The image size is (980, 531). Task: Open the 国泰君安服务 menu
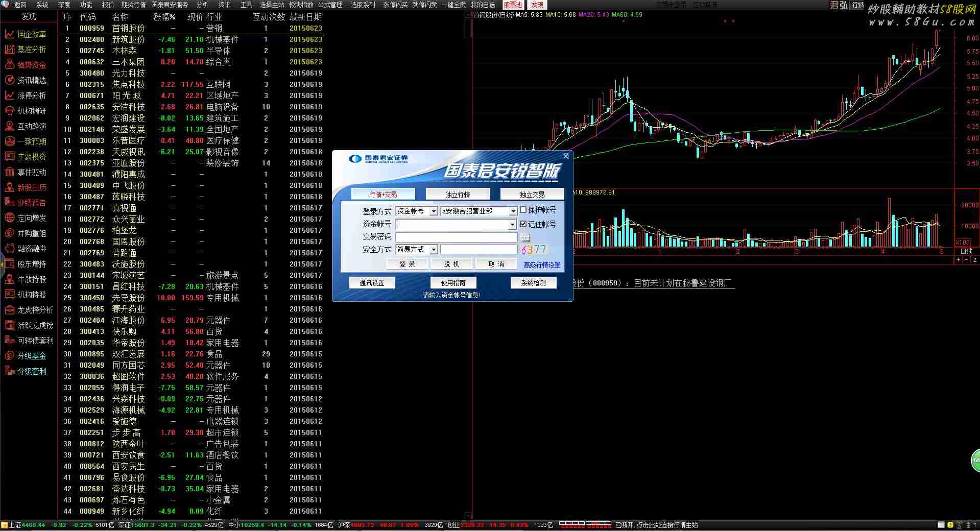coord(170,5)
